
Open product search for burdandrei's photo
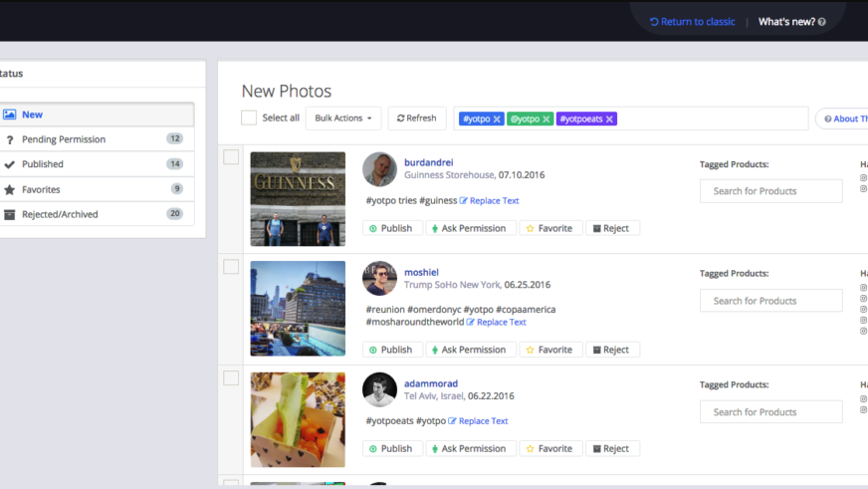(x=770, y=191)
